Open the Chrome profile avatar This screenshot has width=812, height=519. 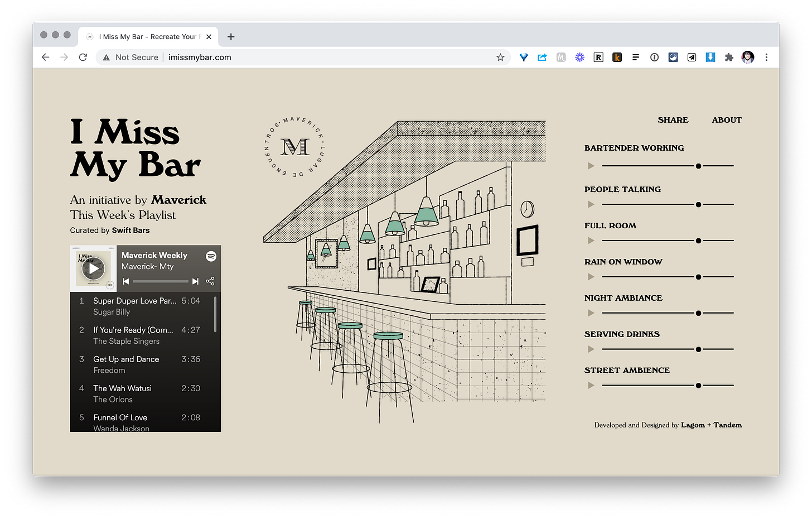click(x=748, y=57)
